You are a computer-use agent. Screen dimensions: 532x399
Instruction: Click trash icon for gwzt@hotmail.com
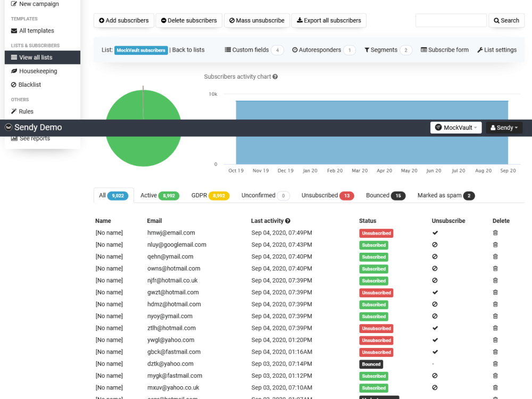coord(495,292)
